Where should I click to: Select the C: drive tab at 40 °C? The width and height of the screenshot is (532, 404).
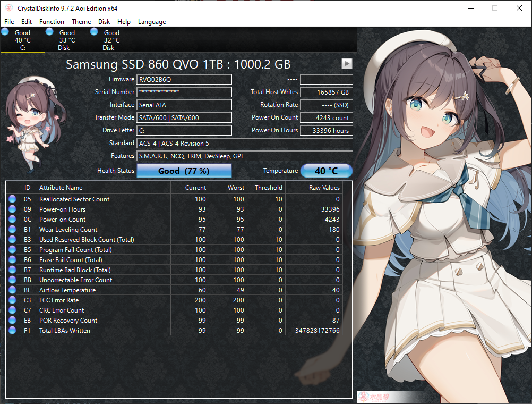(22, 40)
